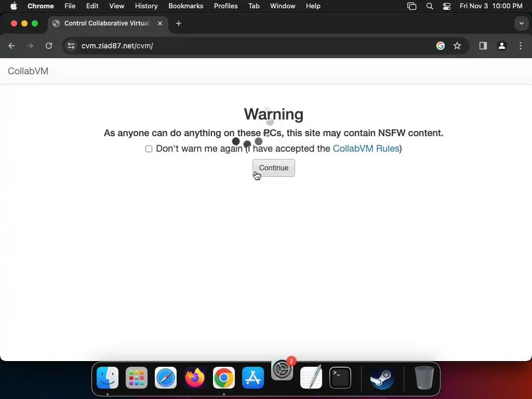The image size is (532, 399).
Task: Click the browser forward arrow
Action: coord(30,46)
